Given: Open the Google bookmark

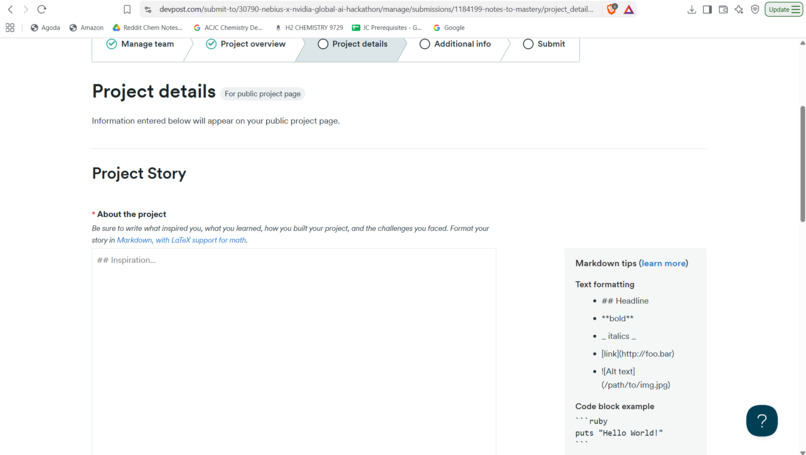Looking at the screenshot, I should (449, 28).
